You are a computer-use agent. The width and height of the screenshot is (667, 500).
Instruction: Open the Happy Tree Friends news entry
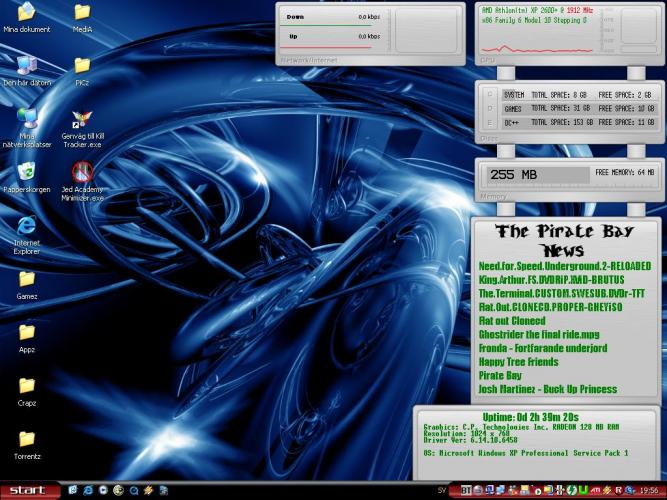coord(518,361)
